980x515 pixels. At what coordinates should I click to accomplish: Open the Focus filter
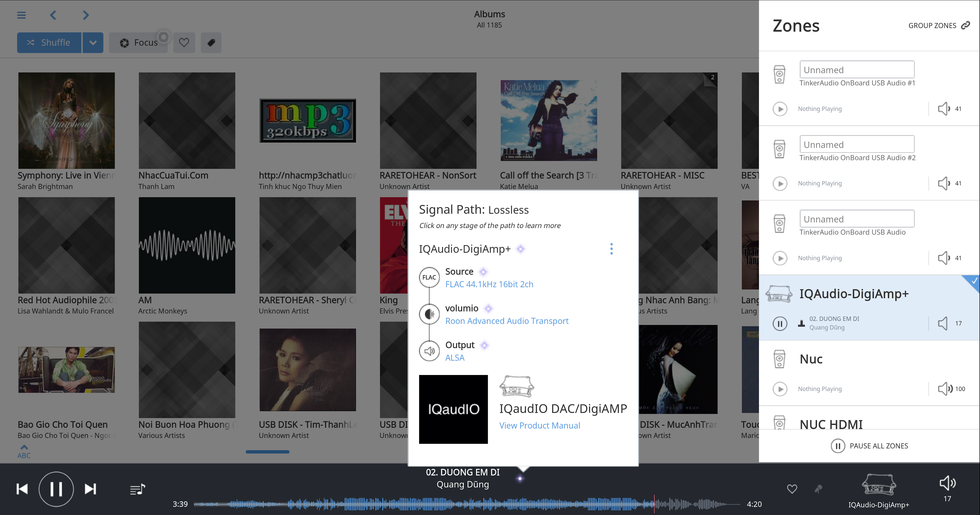138,43
